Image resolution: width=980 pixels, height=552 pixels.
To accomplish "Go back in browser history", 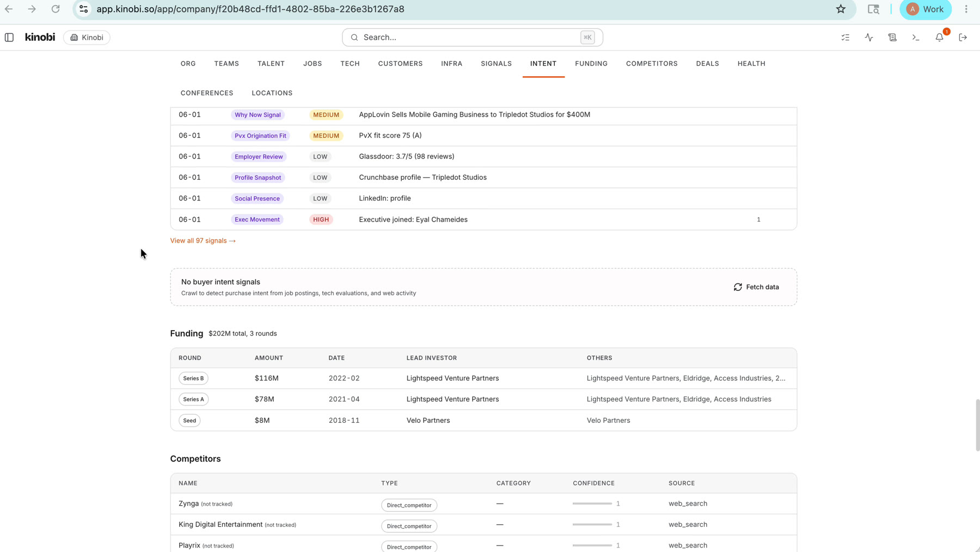I will (x=9, y=9).
